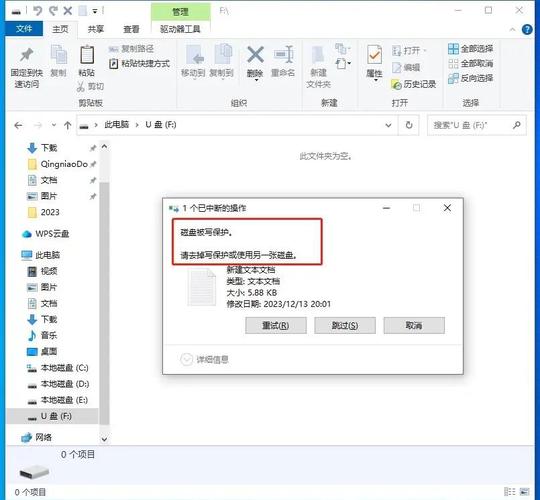Viewport: 540px width, 500px height.
Task: Open the Quick Access Toolbar dropdown
Action: tap(95, 11)
